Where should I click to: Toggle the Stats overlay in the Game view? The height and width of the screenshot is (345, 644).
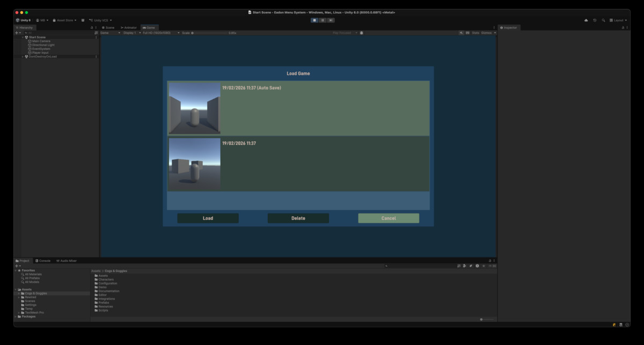(474, 32)
